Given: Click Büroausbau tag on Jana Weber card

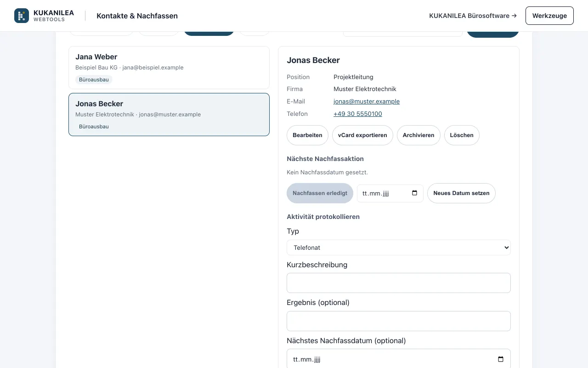Looking at the screenshot, I should pos(94,80).
